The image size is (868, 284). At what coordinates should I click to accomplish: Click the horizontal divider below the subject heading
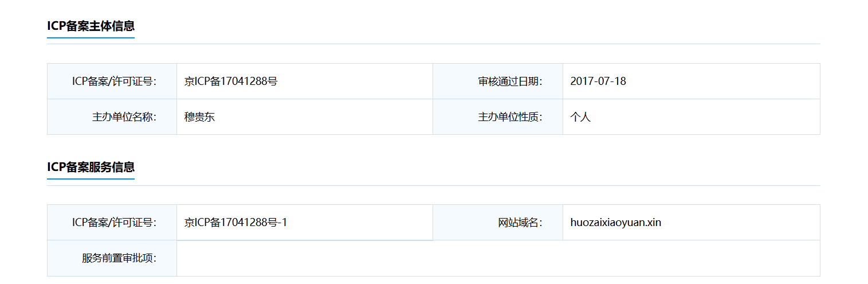click(x=434, y=44)
